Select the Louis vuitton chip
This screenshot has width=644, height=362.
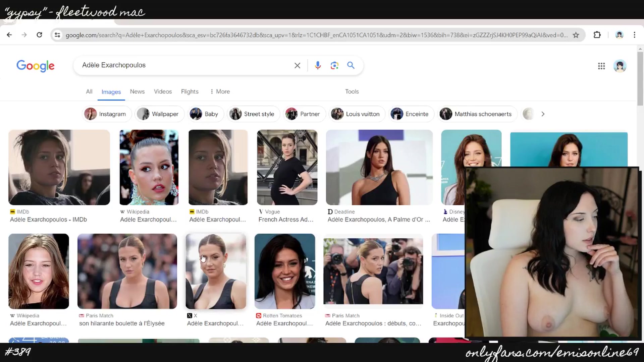357,114
